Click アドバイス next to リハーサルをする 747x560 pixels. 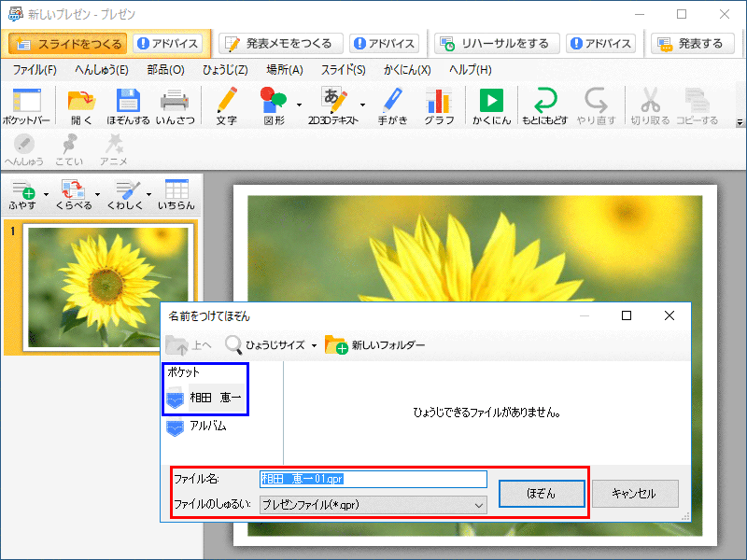tap(600, 43)
